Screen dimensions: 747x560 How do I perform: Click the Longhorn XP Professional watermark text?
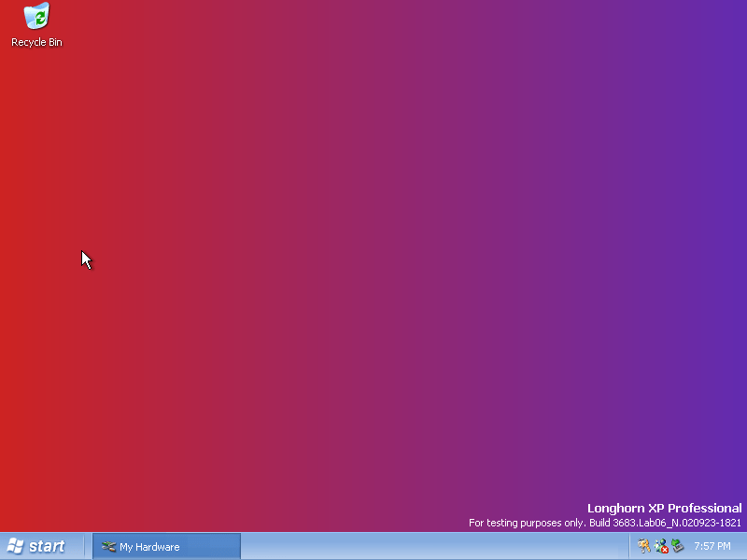[x=664, y=509]
